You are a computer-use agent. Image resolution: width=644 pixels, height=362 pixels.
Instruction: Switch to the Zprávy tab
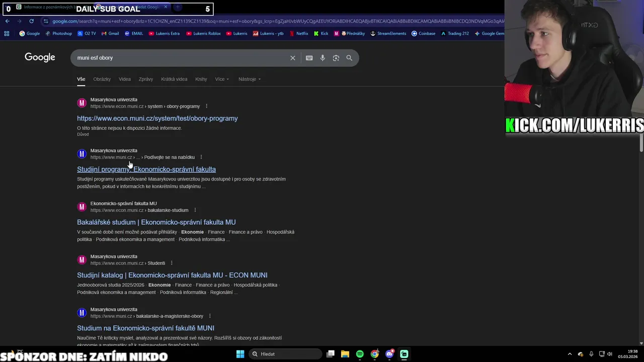146,79
